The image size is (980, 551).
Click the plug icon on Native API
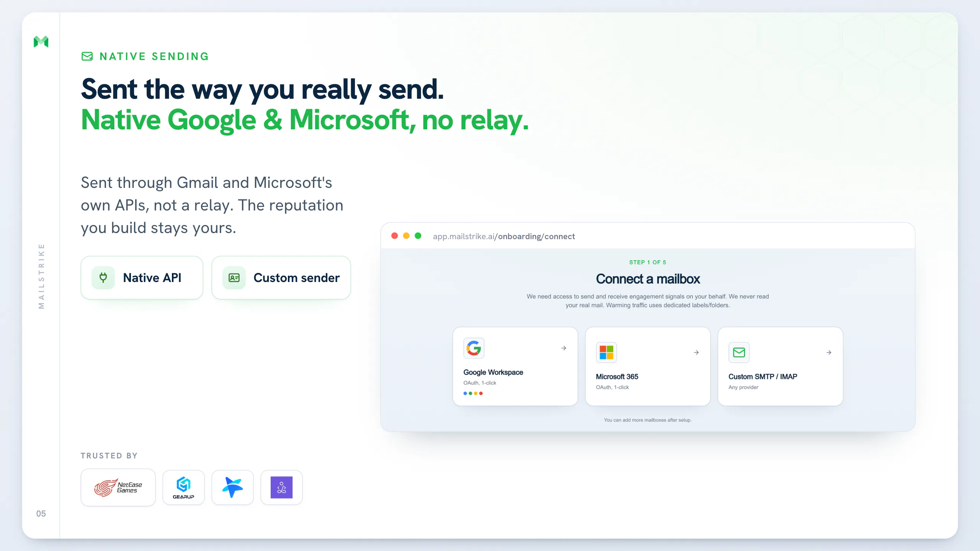coord(103,278)
